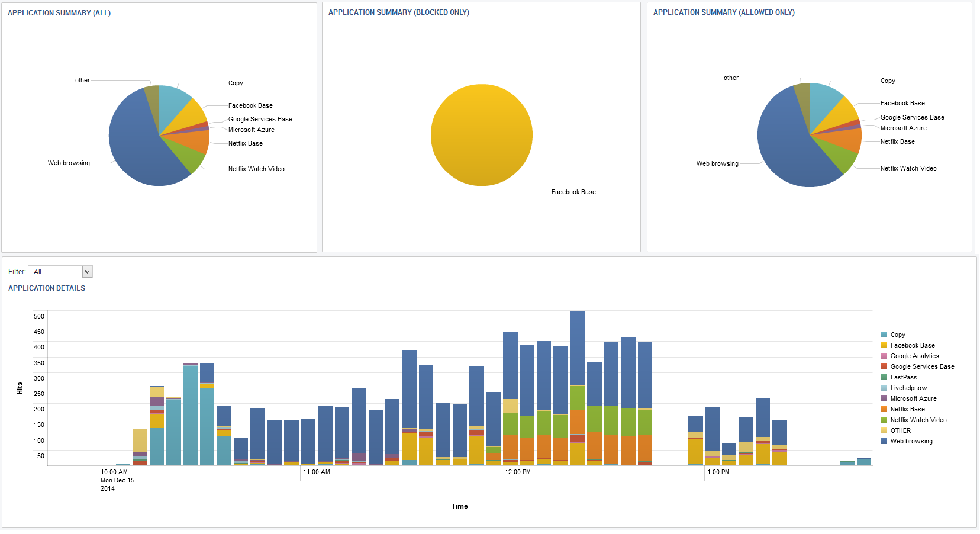
Task: Click the LastPass legend color square
Action: [x=885, y=377]
